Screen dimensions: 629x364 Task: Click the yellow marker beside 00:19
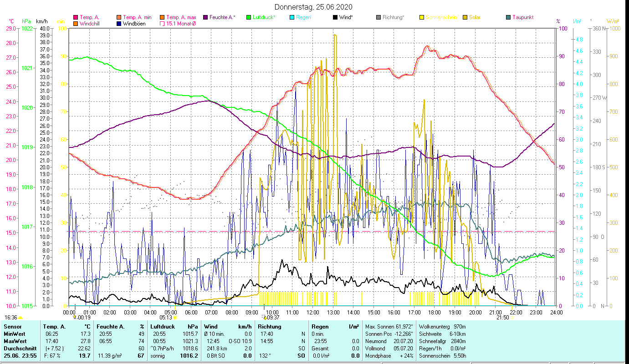tap(75, 317)
